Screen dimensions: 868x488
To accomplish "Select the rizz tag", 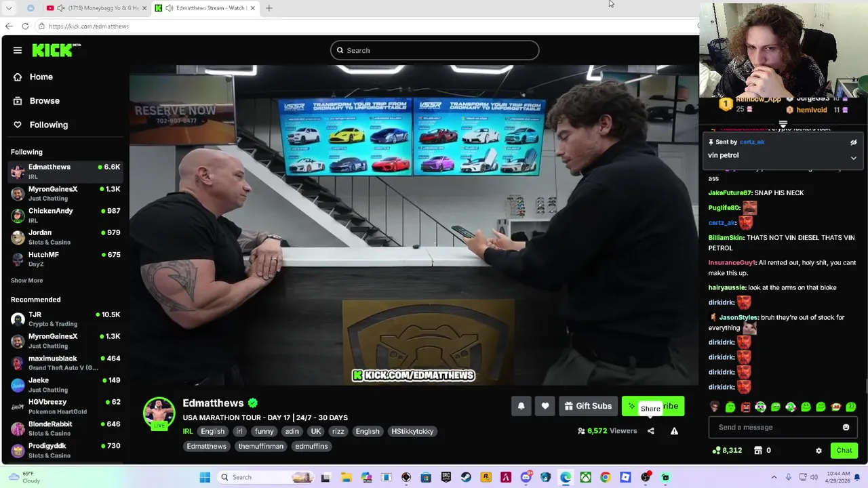I will [338, 431].
